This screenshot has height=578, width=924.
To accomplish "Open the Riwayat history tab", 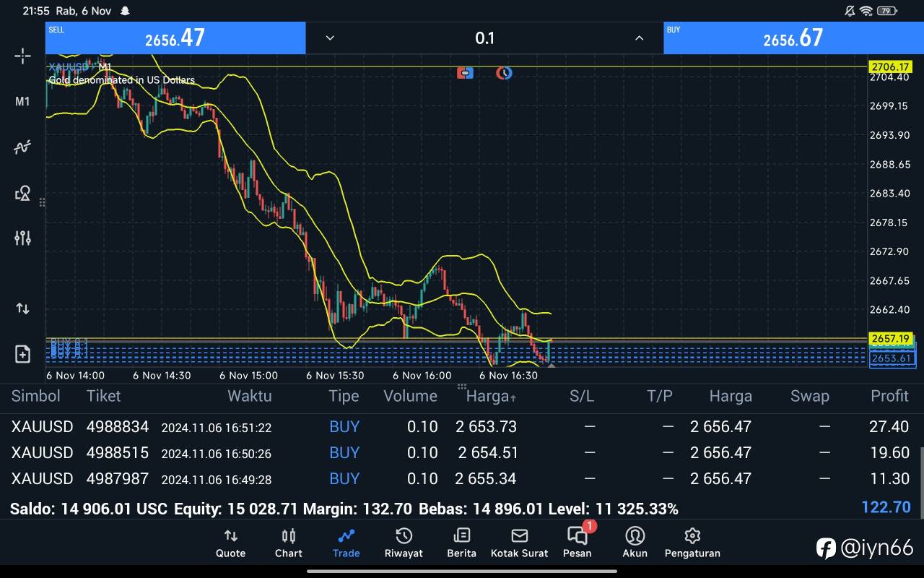I will coord(404,543).
